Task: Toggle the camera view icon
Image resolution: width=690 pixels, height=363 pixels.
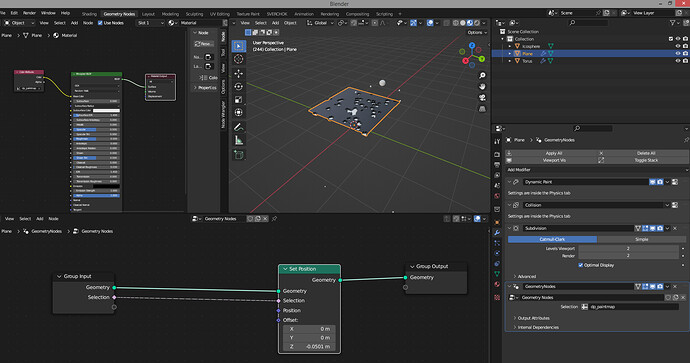Action: (x=482, y=97)
